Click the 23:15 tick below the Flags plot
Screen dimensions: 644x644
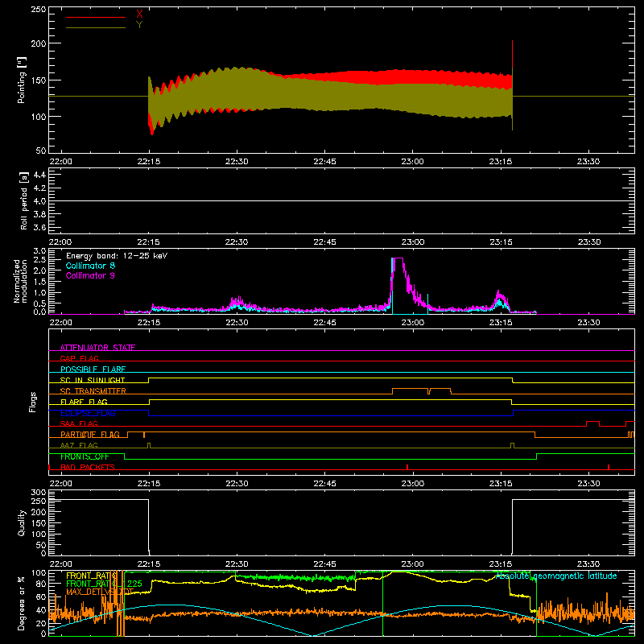[x=500, y=484]
